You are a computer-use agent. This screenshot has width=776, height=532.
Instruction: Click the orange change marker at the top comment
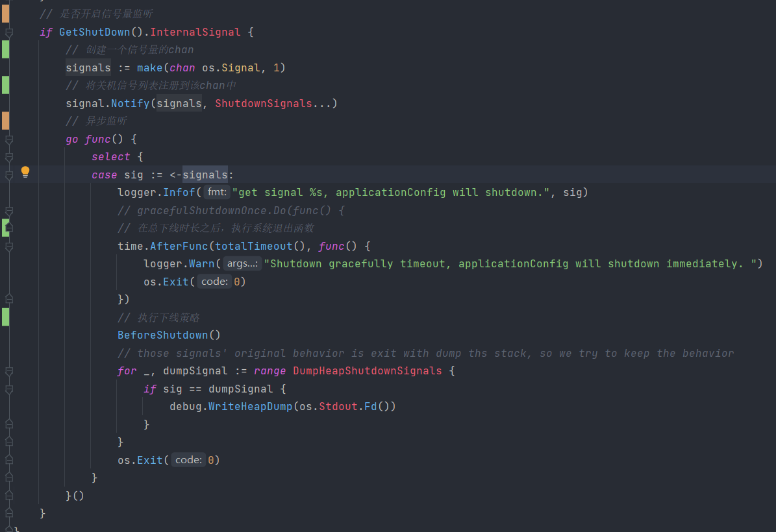pos(5,13)
